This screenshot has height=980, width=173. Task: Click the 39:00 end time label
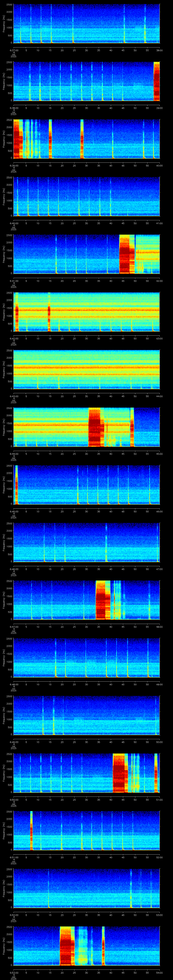[159, 108]
